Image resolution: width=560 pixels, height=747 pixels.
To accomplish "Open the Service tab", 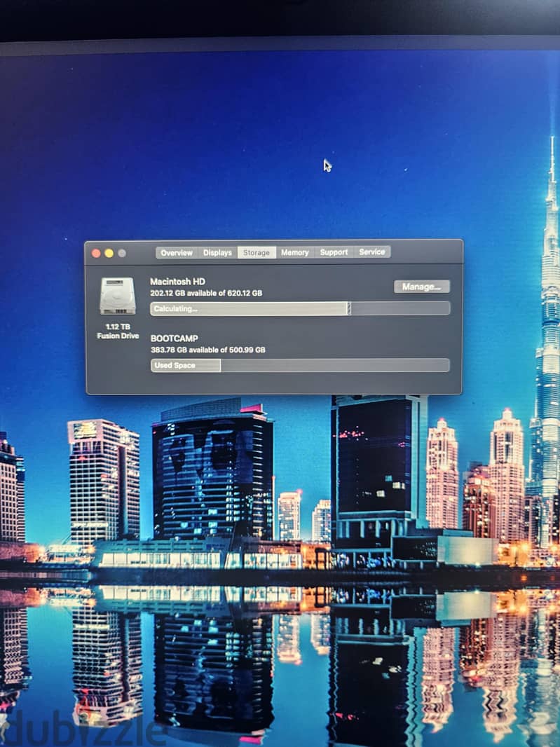I will click(371, 252).
